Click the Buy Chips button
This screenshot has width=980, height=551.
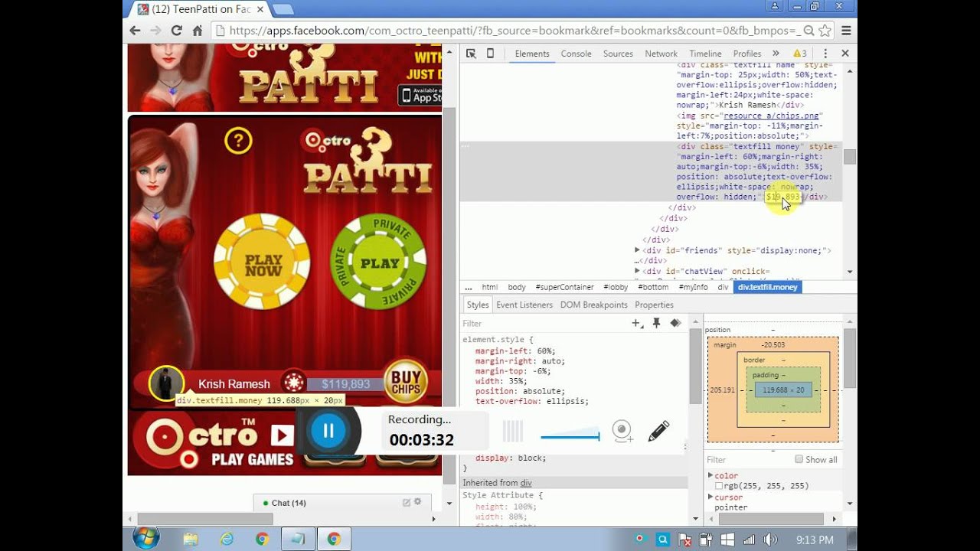point(405,383)
